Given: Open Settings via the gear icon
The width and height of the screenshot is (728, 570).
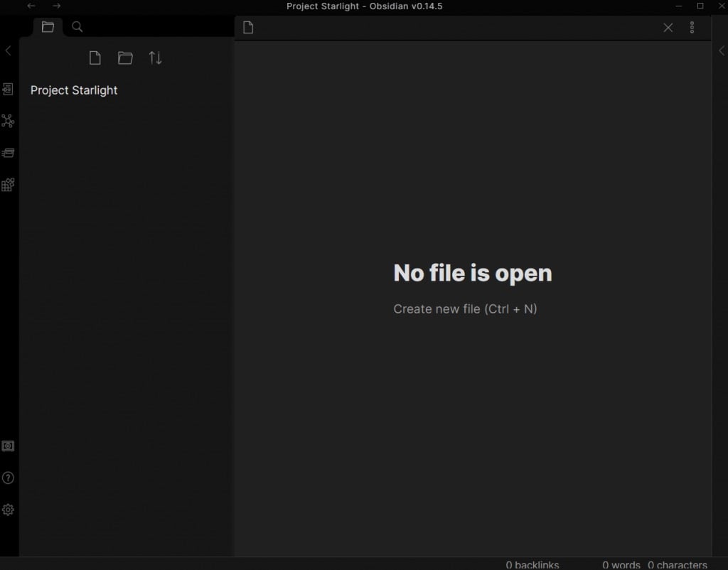Looking at the screenshot, I should click(8, 510).
